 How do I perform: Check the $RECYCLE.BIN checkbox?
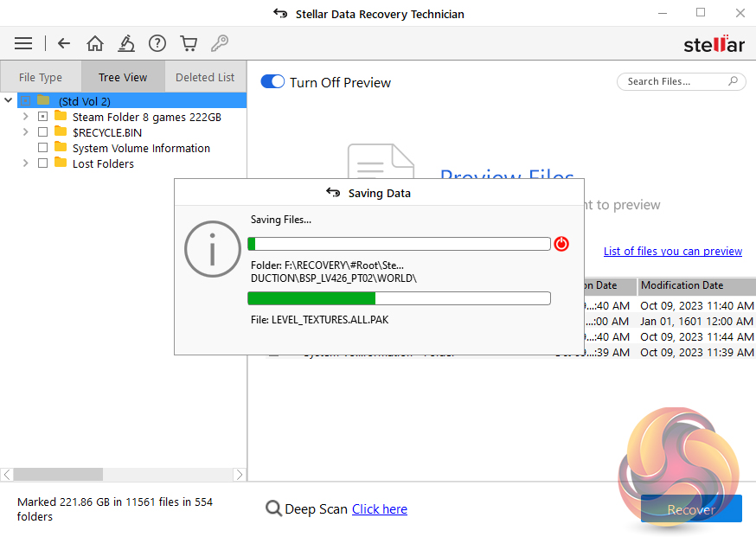coord(43,132)
